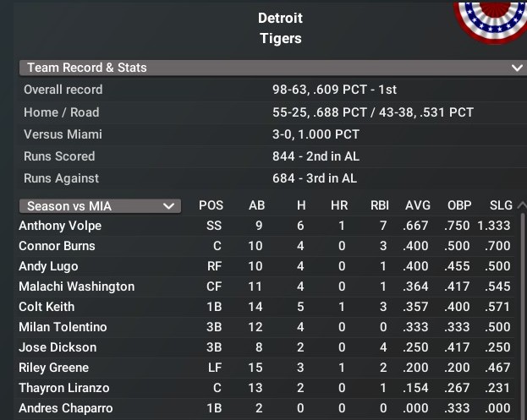Sort by the AB column header
The image size is (527, 420).
[256, 205]
